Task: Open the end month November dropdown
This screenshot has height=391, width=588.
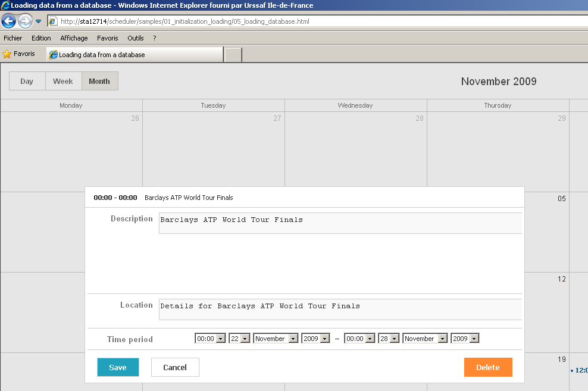Action: [x=425, y=339]
